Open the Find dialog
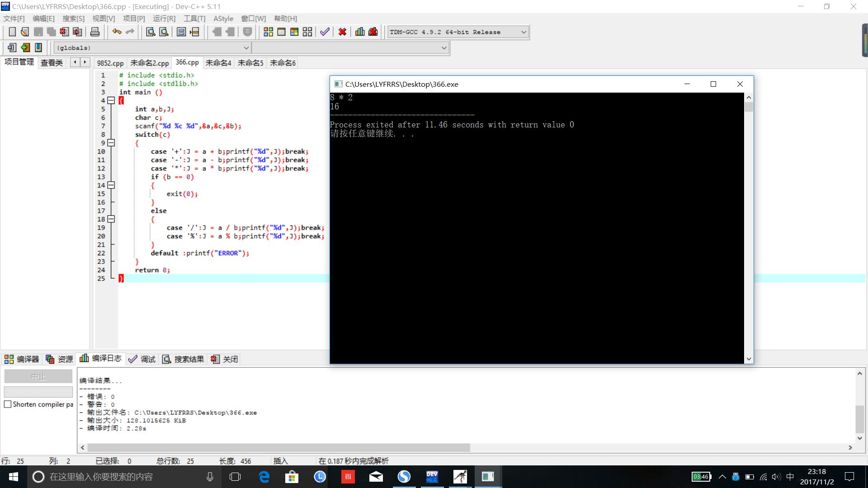 click(151, 32)
